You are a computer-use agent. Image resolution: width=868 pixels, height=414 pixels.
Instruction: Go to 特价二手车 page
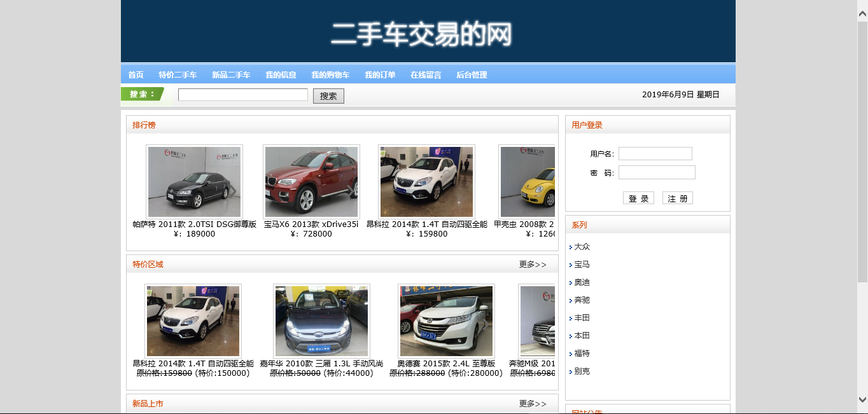[x=178, y=75]
